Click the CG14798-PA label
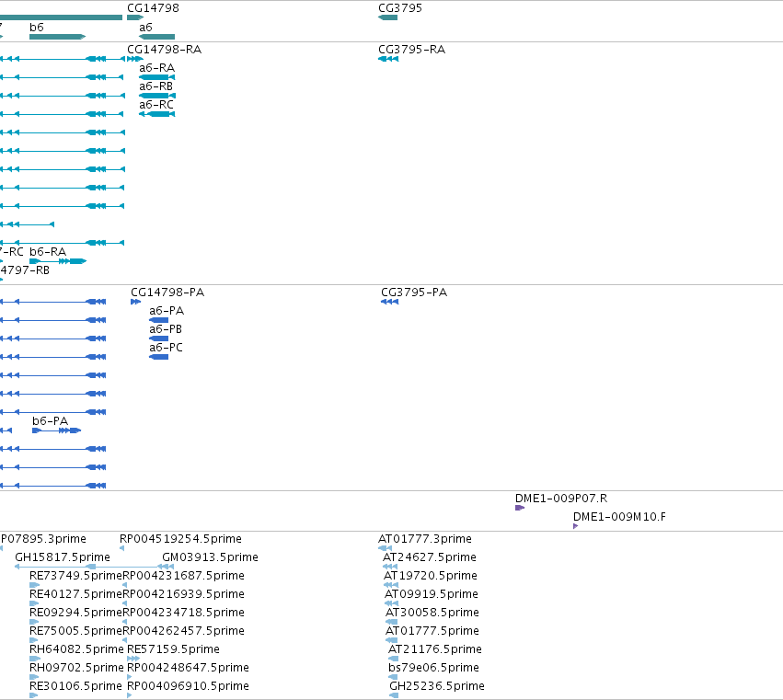This screenshot has width=783, height=700. [x=167, y=293]
